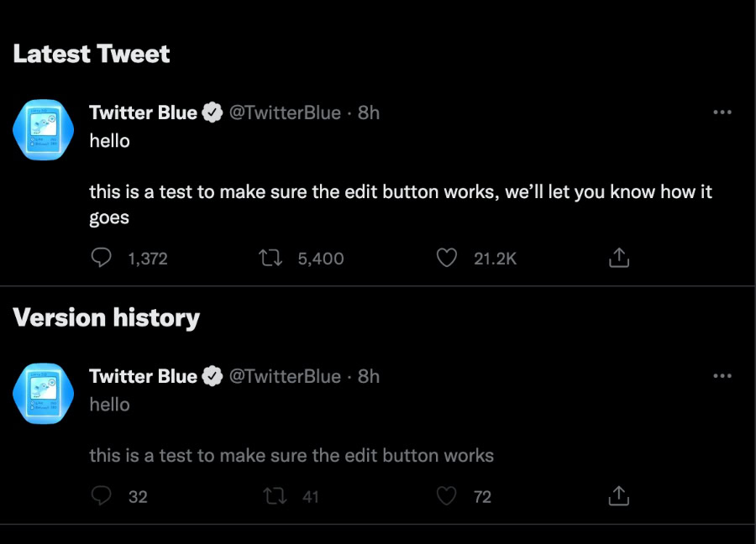Open the edited tweet text ending 'how it goes'
This screenshot has height=544, width=756.
(x=400, y=192)
